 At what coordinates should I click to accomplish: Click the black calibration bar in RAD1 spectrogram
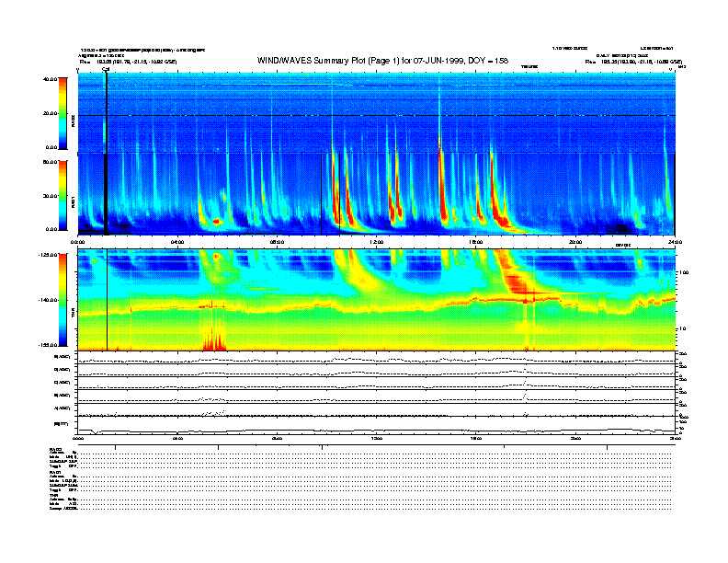point(106,194)
